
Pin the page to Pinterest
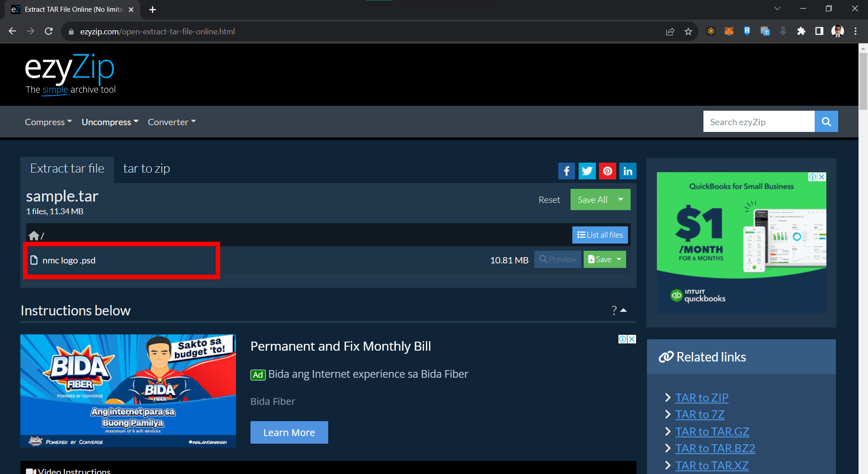pos(607,171)
